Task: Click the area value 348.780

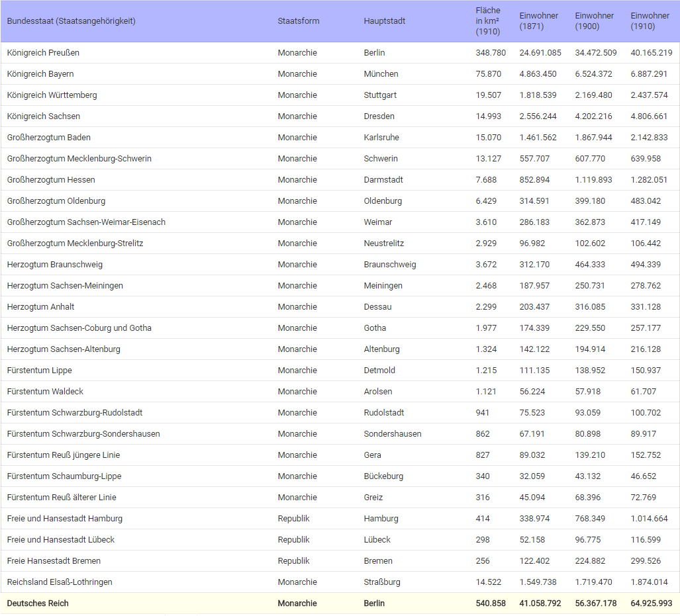Action: [x=491, y=52]
